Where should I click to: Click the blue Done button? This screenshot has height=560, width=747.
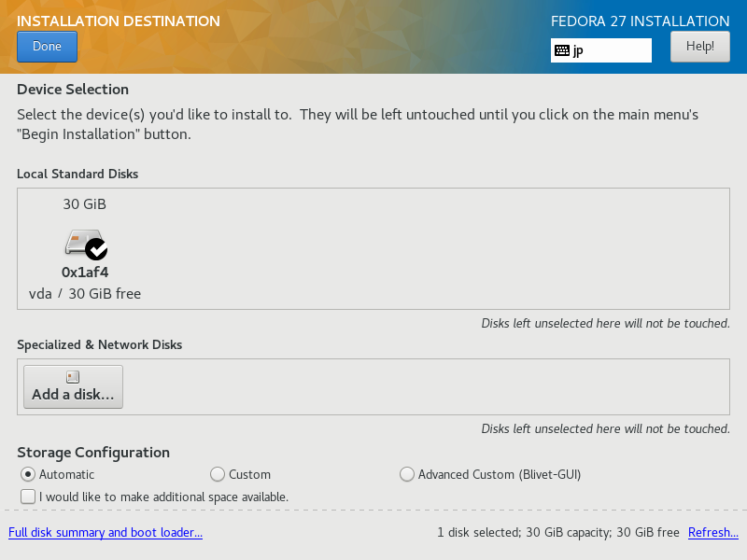point(48,47)
